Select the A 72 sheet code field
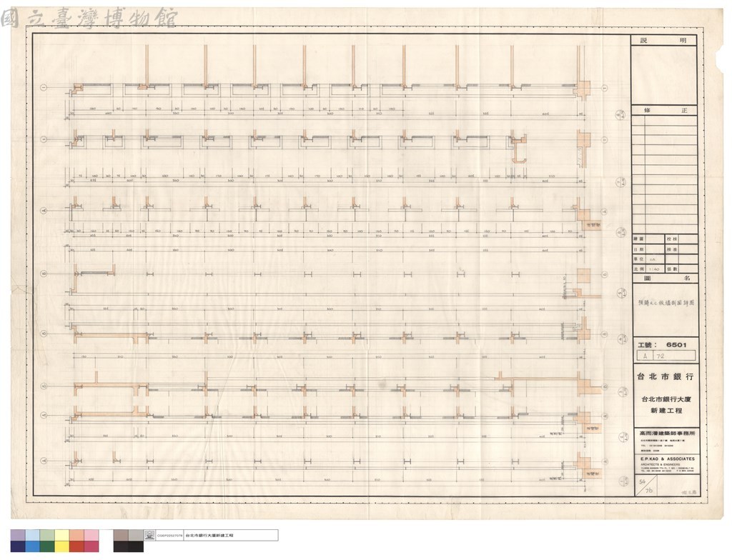732x560 pixels. pos(666,356)
